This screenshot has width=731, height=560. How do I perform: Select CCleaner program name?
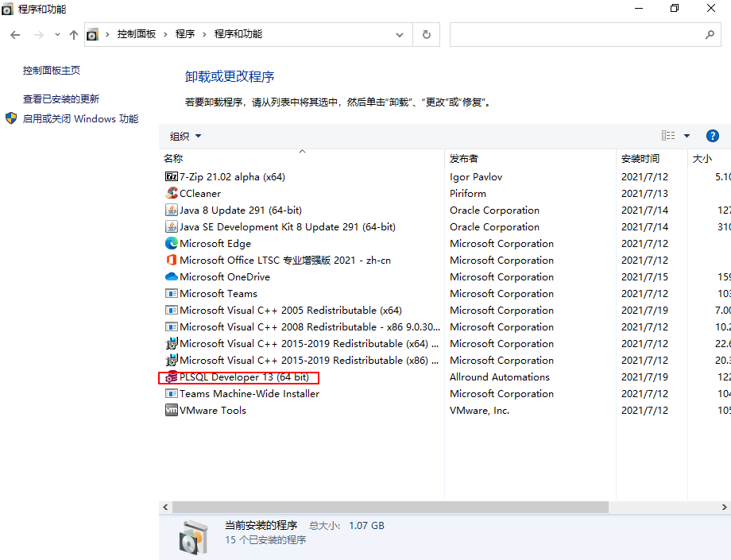200,193
